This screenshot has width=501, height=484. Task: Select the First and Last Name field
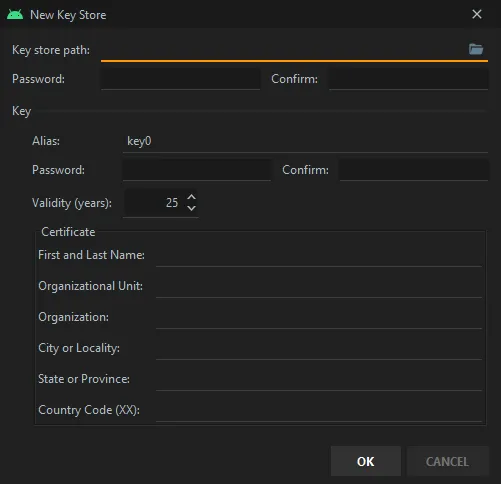(319, 255)
